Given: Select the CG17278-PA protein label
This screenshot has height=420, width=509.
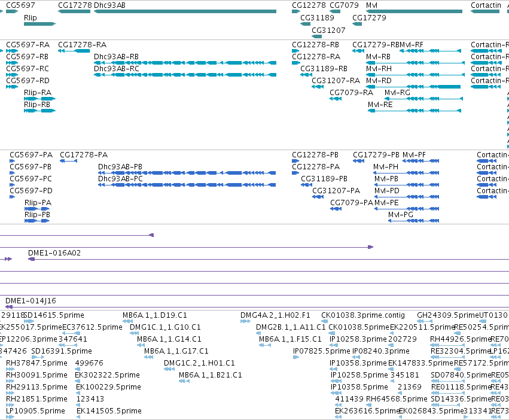Looking at the screenshot, I should (84, 154).
